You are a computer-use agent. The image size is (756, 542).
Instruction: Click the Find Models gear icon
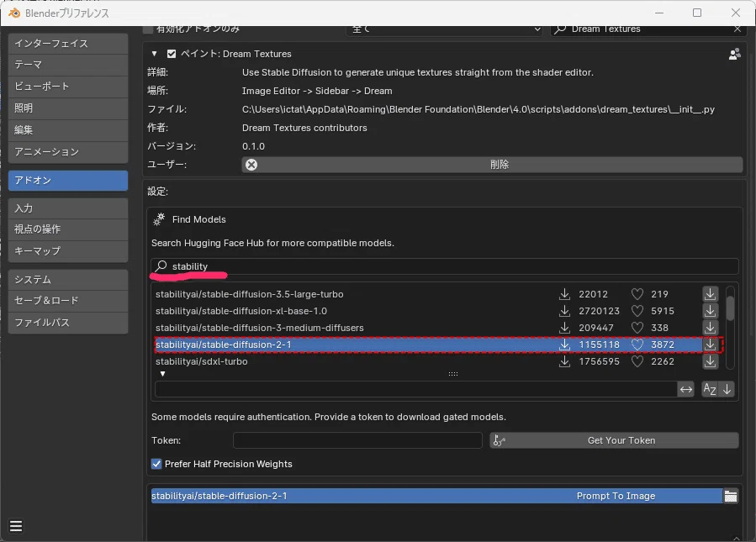(x=159, y=219)
